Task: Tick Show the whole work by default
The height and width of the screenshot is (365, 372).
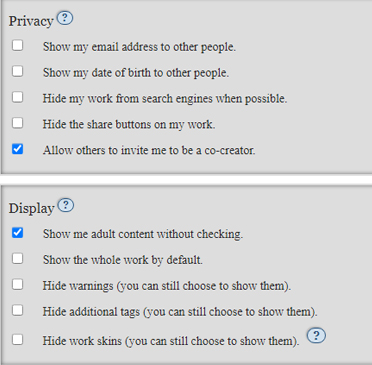Action: [x=17, y=258]
